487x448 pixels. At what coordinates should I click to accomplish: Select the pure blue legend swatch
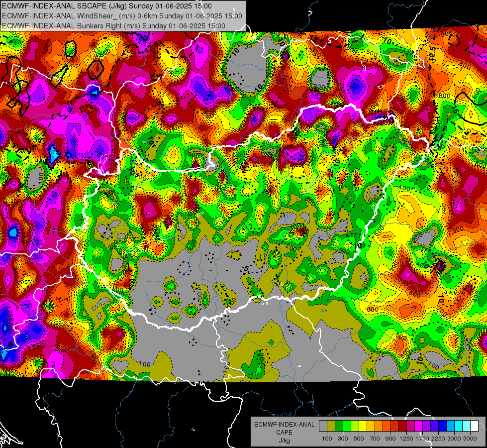(x=443, y=426)
